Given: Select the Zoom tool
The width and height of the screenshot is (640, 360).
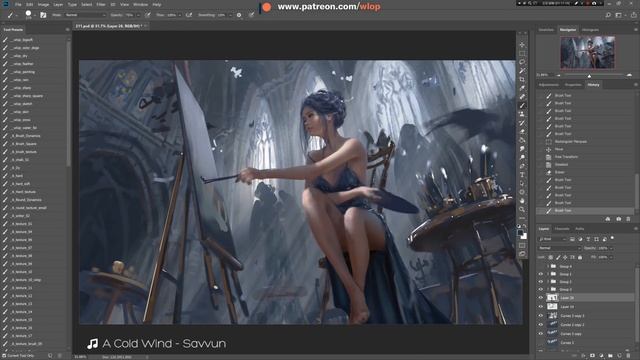Looking at the screenshot, I should pyautogui.click(x=522, y=209).
